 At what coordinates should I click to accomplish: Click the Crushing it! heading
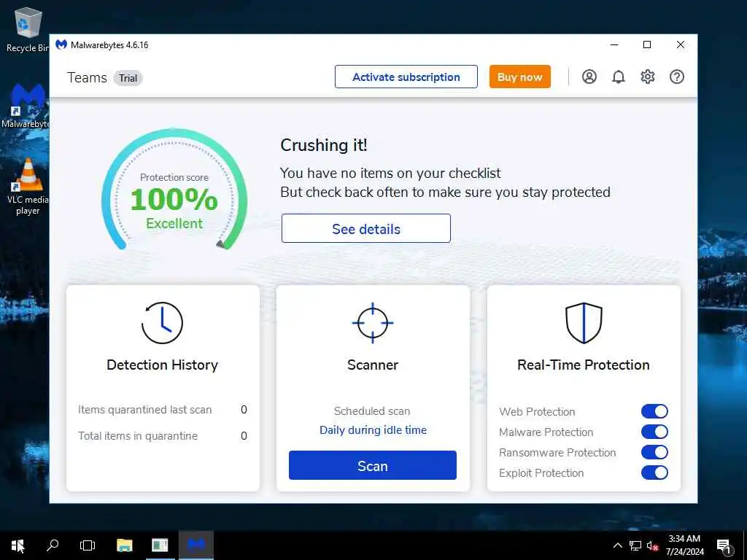[x=323, y=145]
